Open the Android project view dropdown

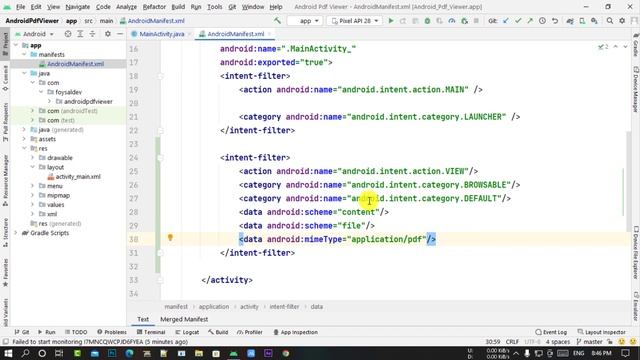click(x=35, y=34)
